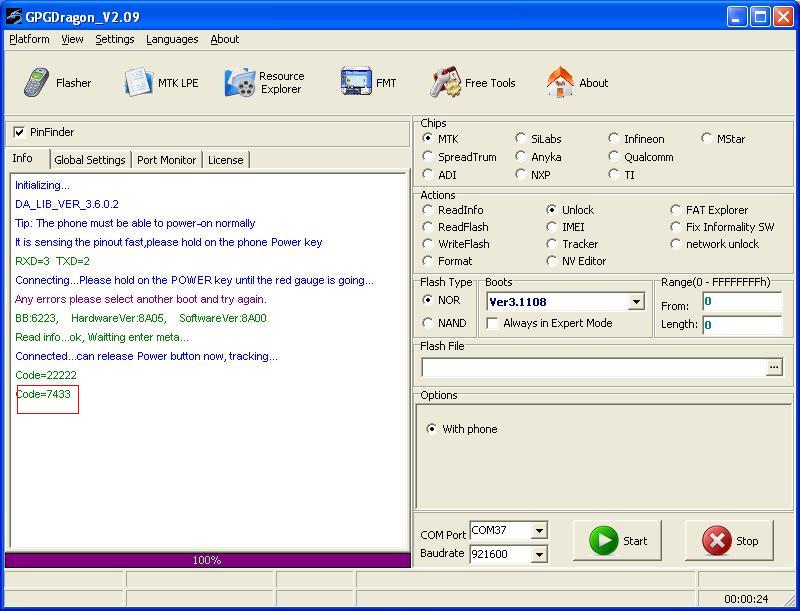Choose the IMEI action
Image resolution: width=800 pixels, height=611 pixels.
pos(551,226)
